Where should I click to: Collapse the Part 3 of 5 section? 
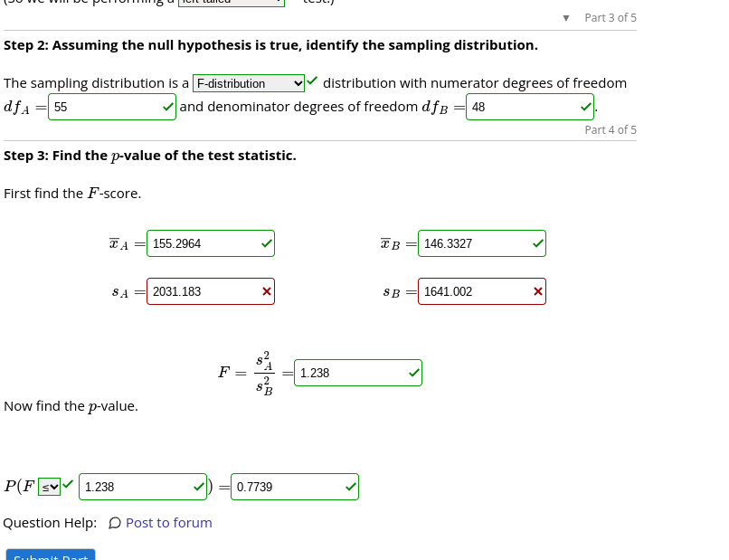click(565, 17)
